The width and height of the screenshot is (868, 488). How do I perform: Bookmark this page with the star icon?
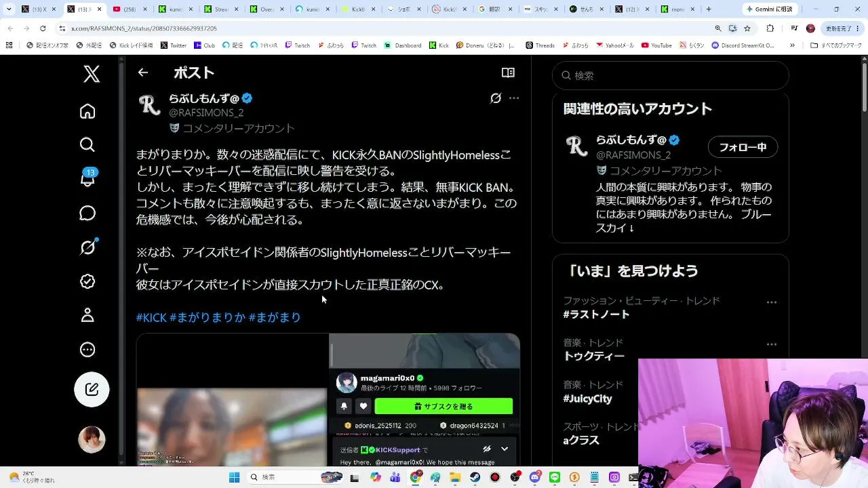(747, 28)
